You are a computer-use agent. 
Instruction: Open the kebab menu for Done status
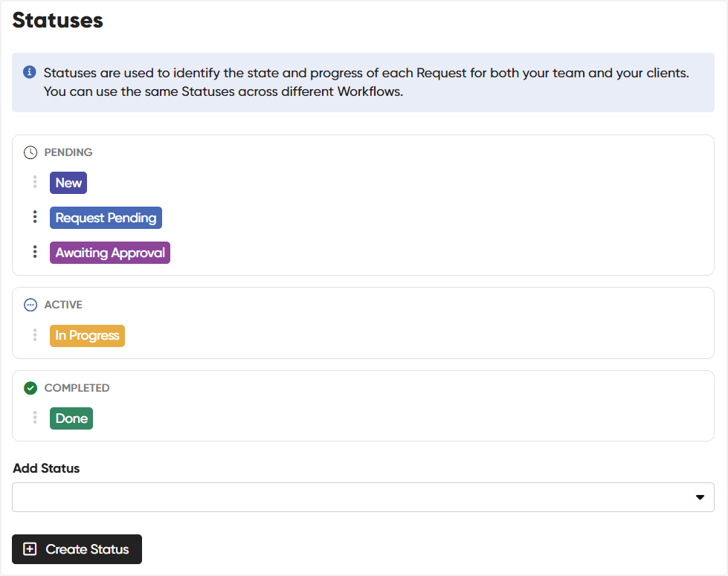(35, 417)
